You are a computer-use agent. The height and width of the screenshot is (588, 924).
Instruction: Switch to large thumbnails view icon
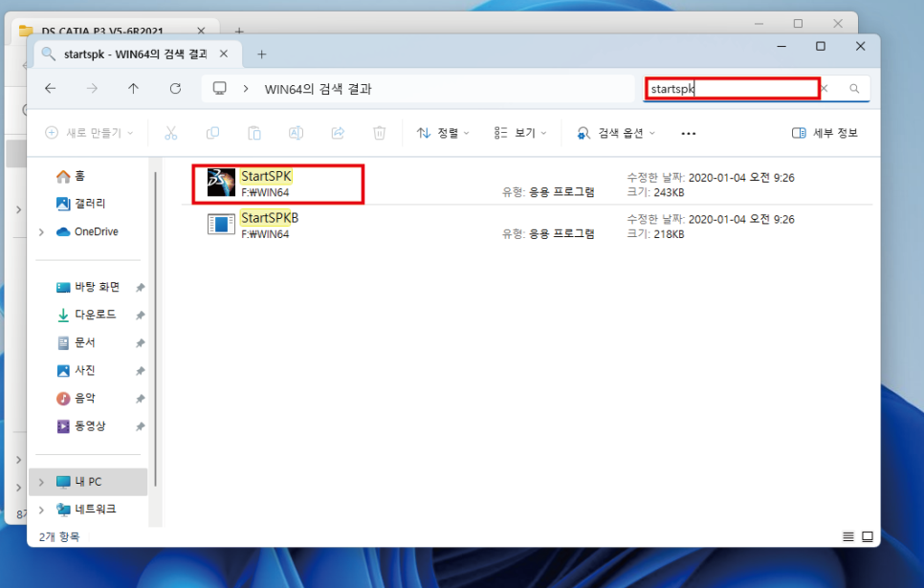coord(868,536)
